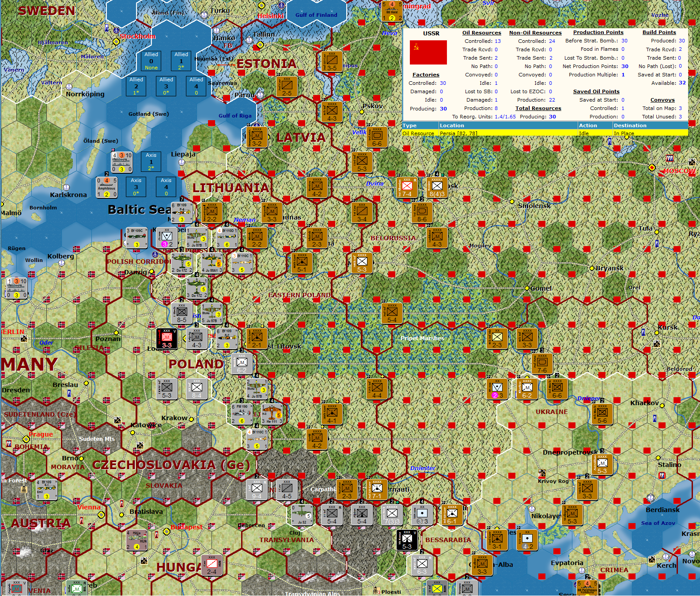700x596 pixels.
Task: Click the Smolensk city label
Action: (534, 206)
